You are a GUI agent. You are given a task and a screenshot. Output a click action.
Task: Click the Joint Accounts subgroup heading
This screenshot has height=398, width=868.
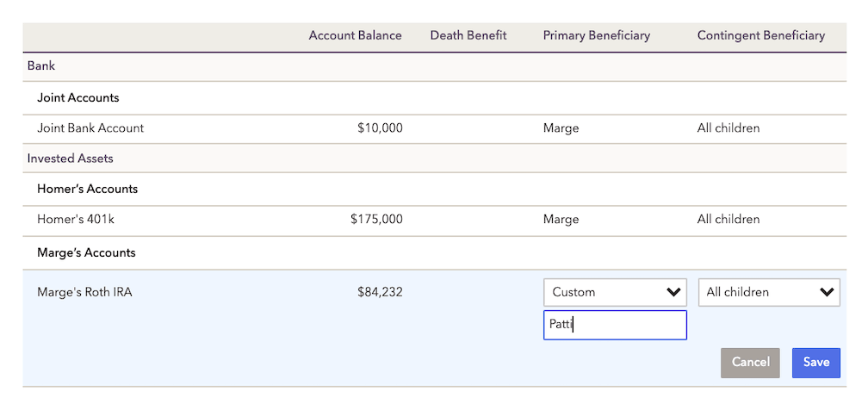point(78,98)
